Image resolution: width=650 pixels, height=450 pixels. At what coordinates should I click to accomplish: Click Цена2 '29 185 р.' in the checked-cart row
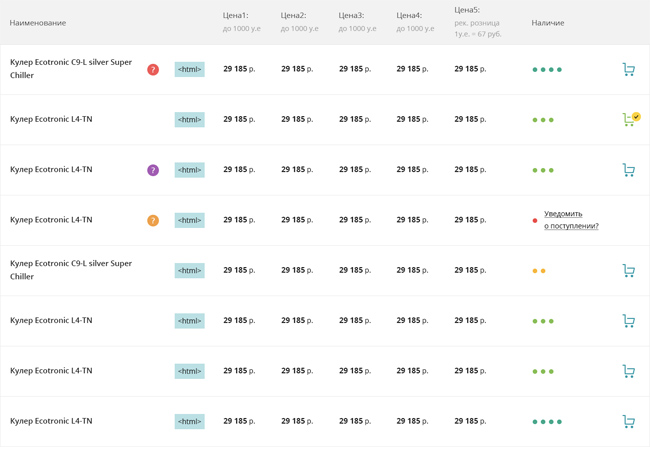tap(297, 119)
